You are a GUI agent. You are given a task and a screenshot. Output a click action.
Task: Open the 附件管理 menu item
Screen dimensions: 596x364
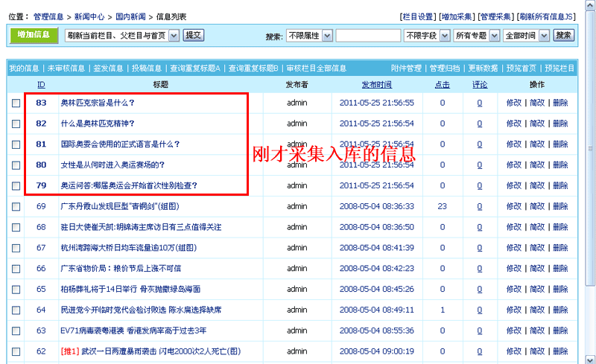tap(407, 68)
